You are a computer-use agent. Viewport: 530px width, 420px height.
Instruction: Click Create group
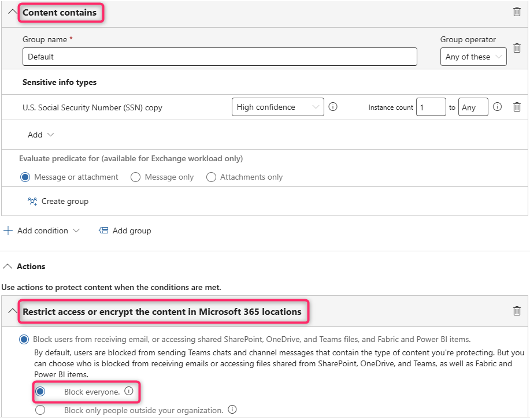[58, 202]
